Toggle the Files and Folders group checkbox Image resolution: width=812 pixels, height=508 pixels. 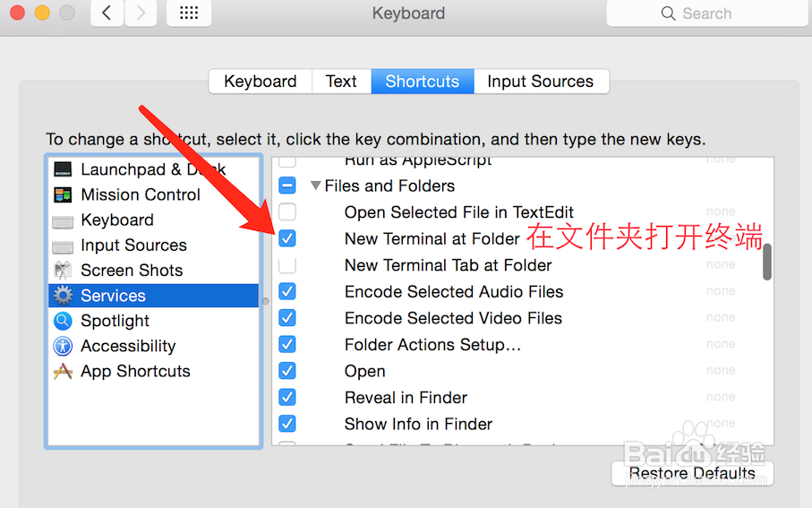point(287,186)
